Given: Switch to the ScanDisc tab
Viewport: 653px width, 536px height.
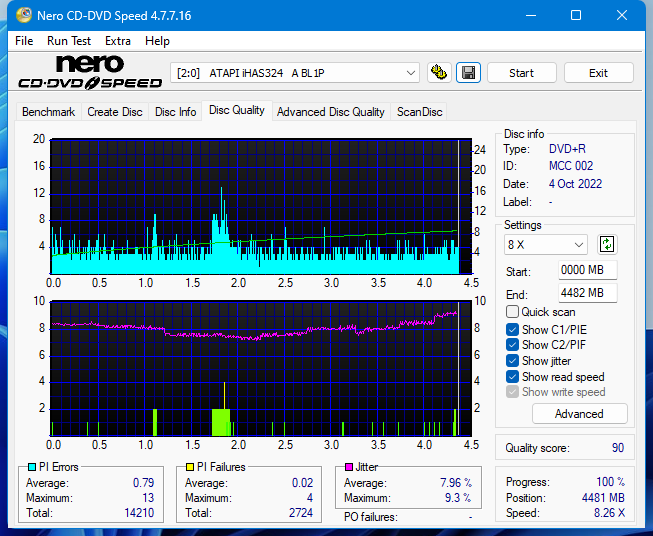Looking at the screenshot, I should tap(419, 112).
